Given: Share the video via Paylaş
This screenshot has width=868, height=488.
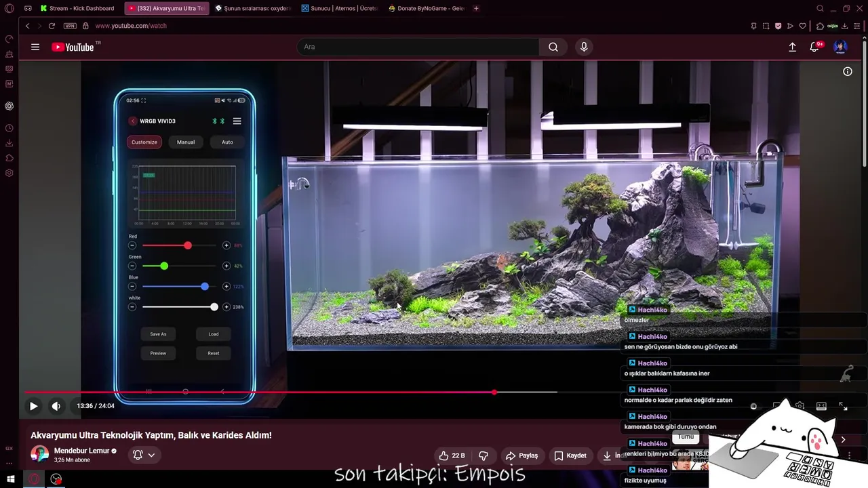Looking at the screenshot, I should click(x=522, y=455).
